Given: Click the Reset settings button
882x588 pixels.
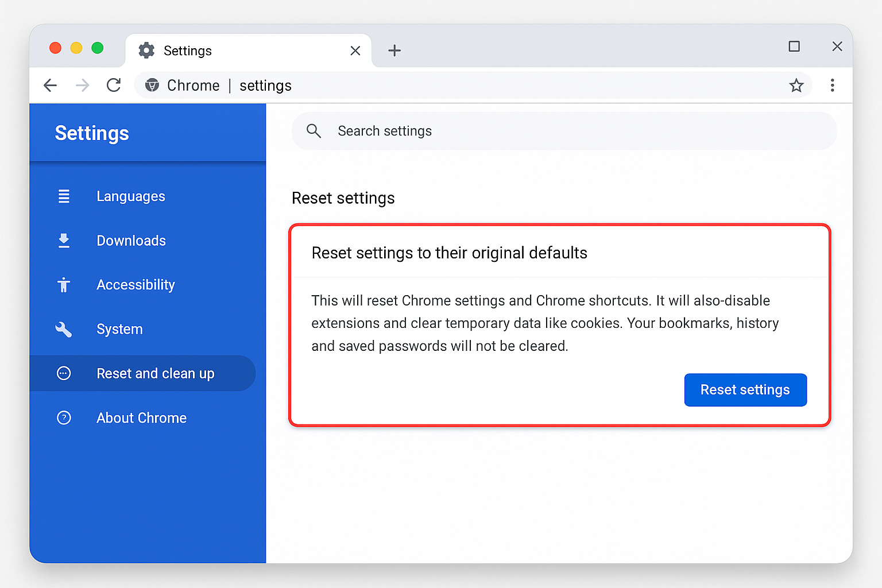Looking at the screenshot, I should tap(745, 390).
